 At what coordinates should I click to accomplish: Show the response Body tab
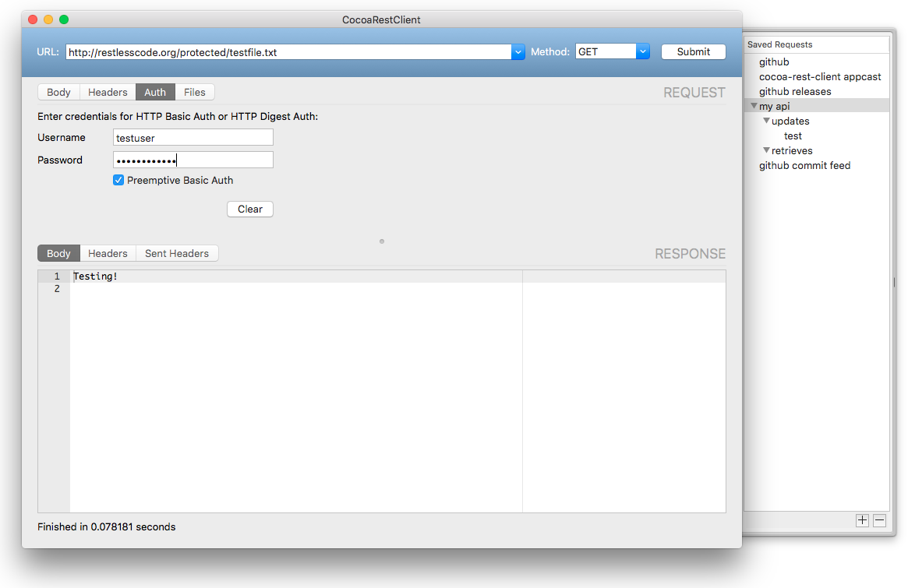point(58,253)
